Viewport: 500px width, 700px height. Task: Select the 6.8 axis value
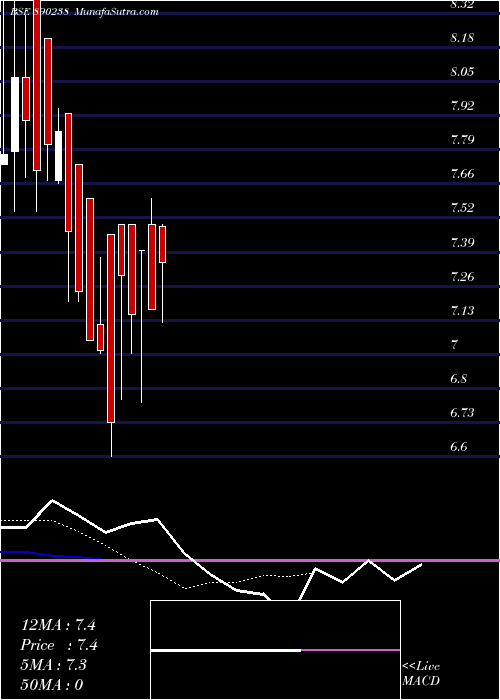[x=459, y=379]
